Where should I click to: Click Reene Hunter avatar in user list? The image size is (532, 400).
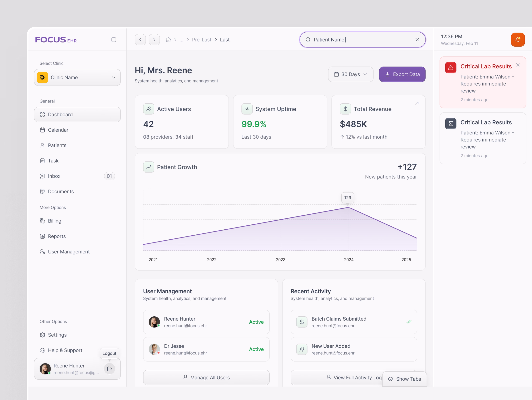[x=154, y=322]
